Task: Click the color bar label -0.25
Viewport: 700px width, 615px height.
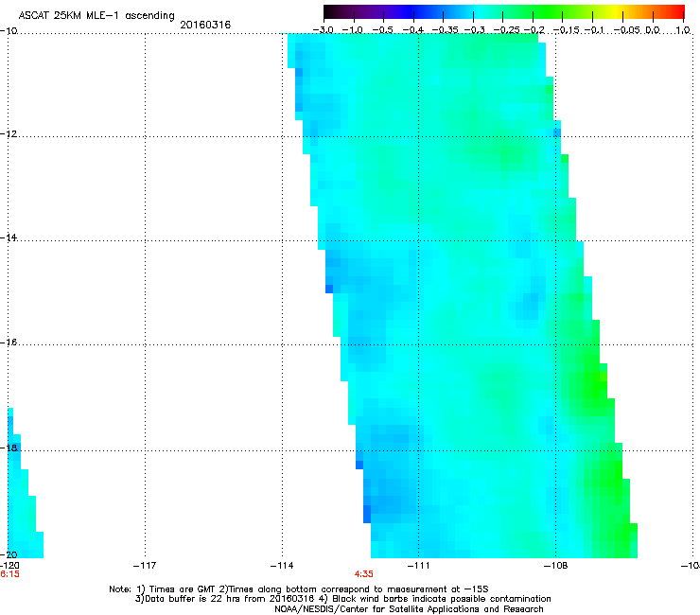Action: click(506, 30)
